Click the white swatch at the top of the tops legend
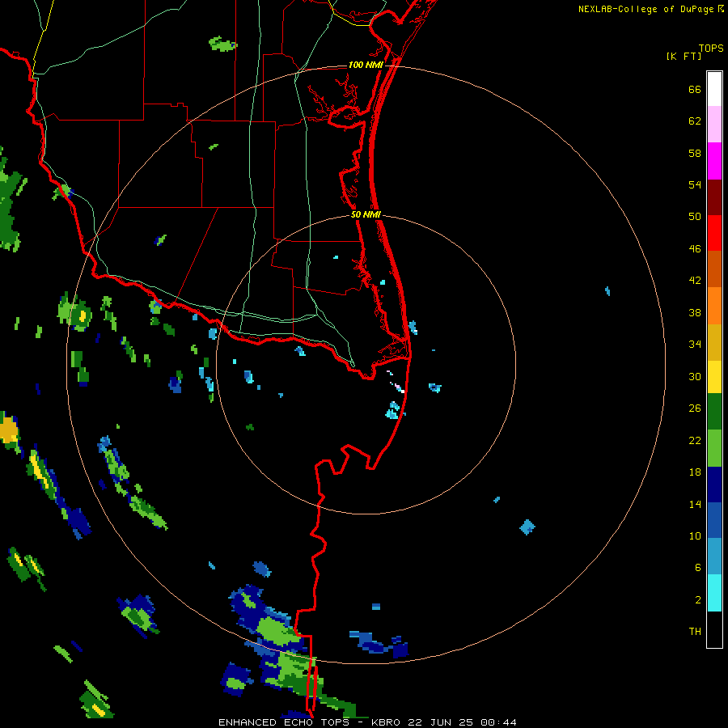 click(714, 89)
